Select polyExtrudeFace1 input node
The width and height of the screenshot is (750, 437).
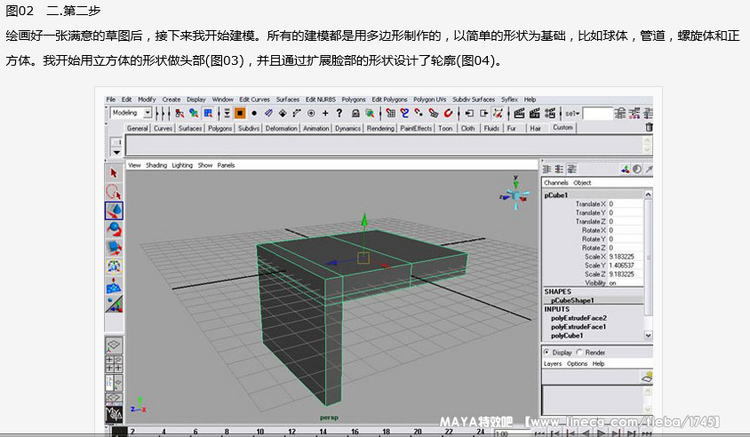(579, 327)
